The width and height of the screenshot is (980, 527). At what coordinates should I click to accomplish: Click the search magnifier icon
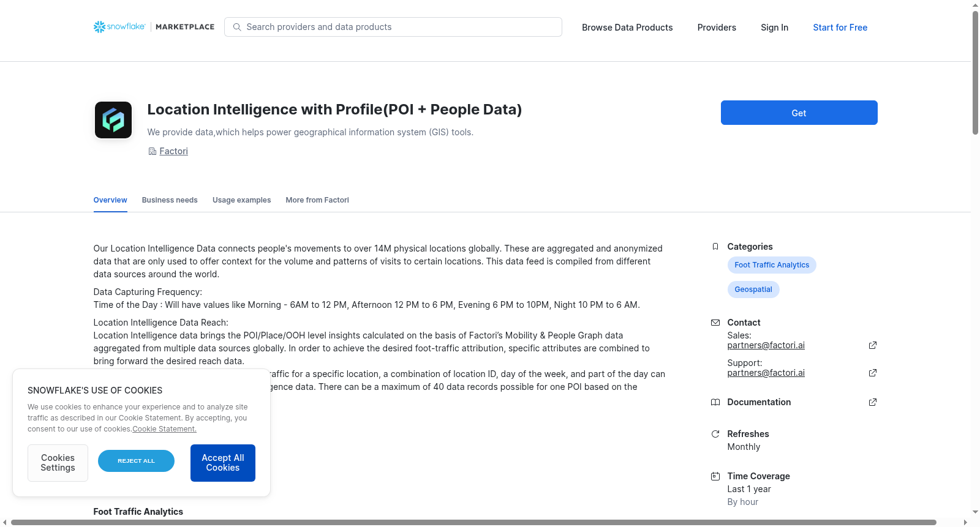tap(237, 27)
